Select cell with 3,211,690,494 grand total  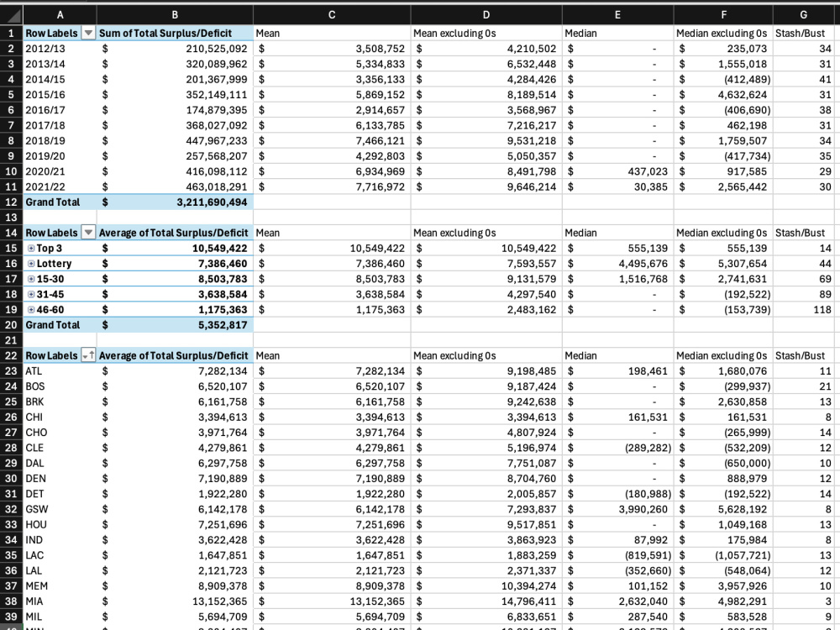175,202
